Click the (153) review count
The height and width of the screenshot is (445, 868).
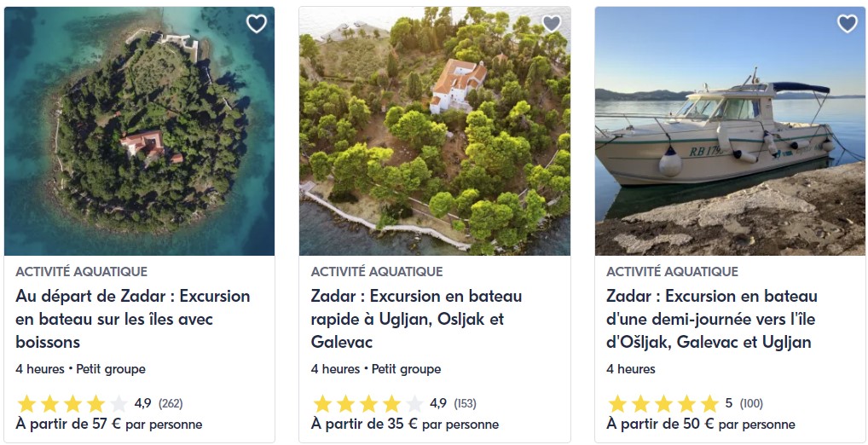coord(465,403)
